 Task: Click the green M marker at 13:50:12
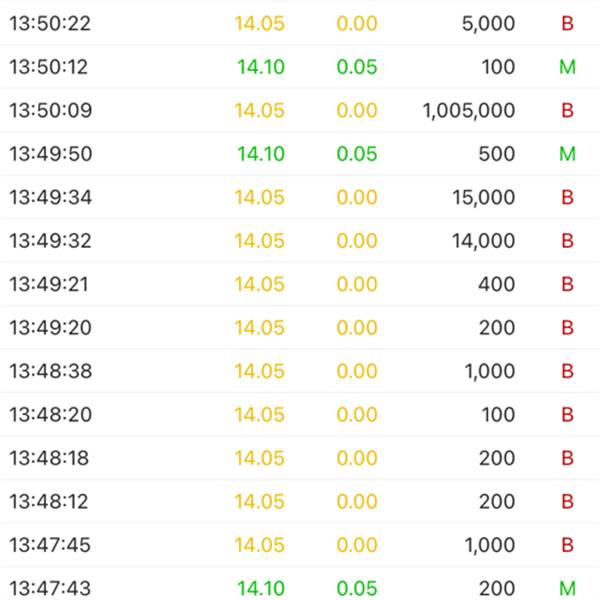(567, 67)
